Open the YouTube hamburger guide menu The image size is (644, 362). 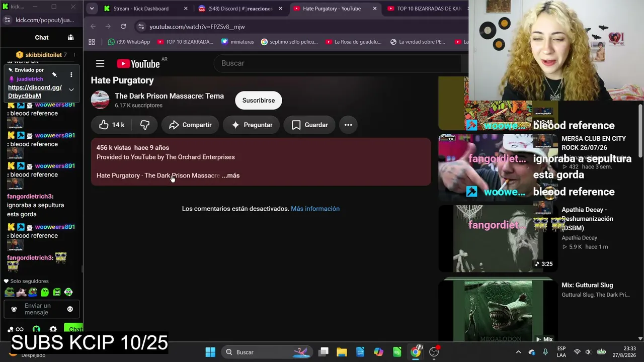(x=100, y=63)
